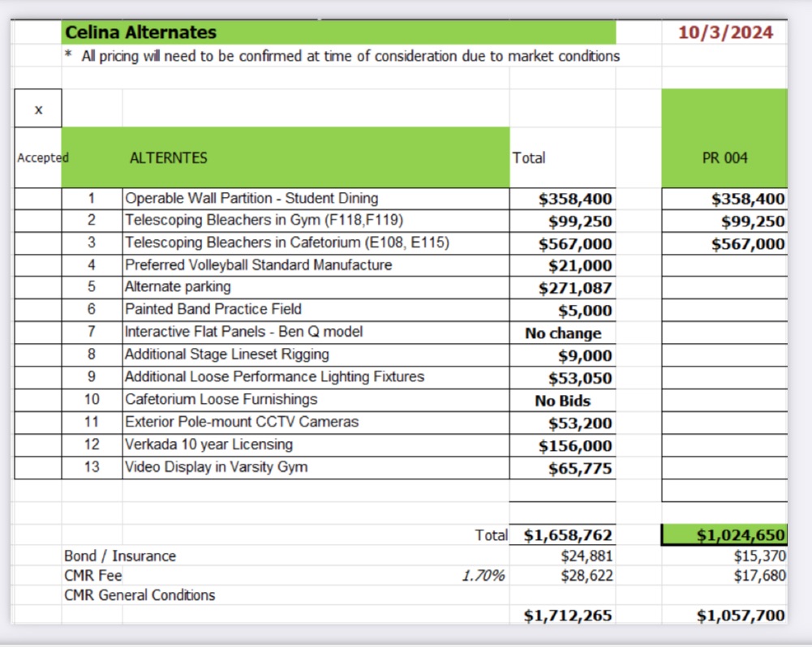Viewport: 812px width, 652px height.
Task: Click the $271,087 Alternate parking total
Action: [575, 288]
